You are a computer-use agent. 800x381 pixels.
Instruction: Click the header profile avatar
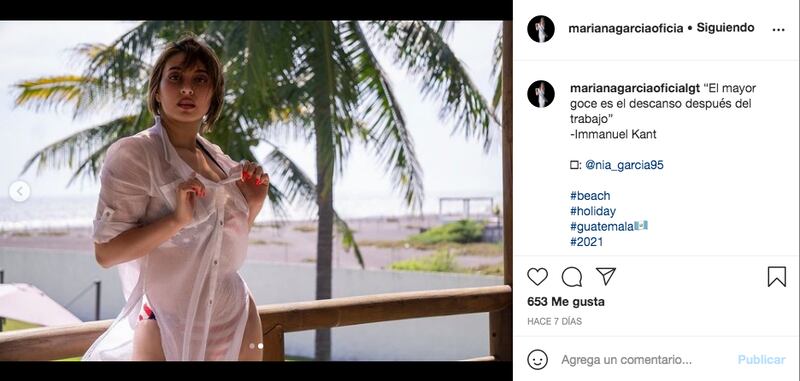pyautogui.click(x=541, y=29)
